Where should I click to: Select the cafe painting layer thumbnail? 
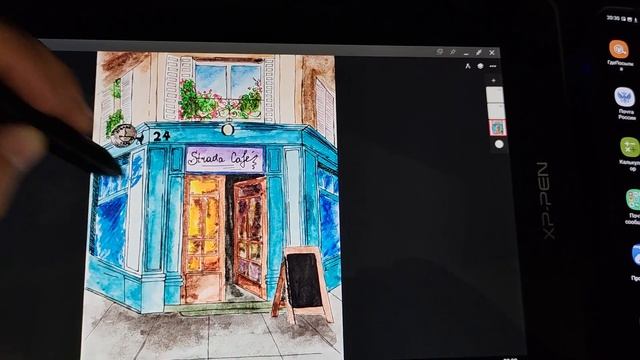point(498,128)
